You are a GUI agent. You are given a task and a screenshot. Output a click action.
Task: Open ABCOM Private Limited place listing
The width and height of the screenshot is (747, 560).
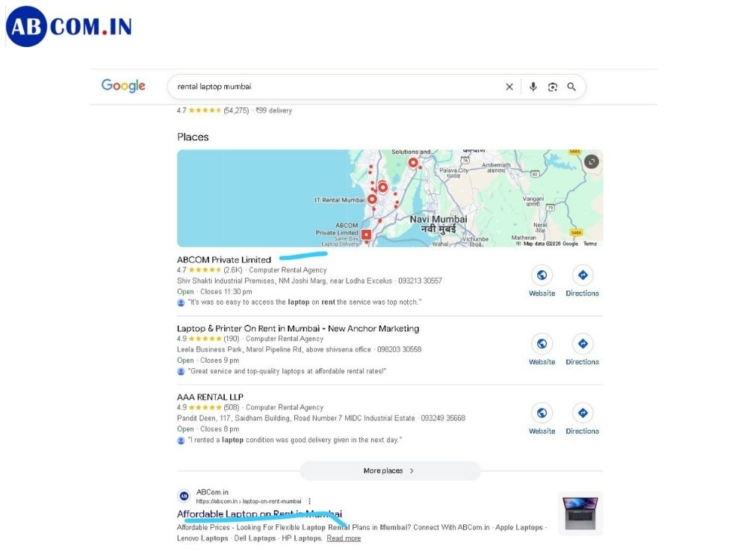223,260
